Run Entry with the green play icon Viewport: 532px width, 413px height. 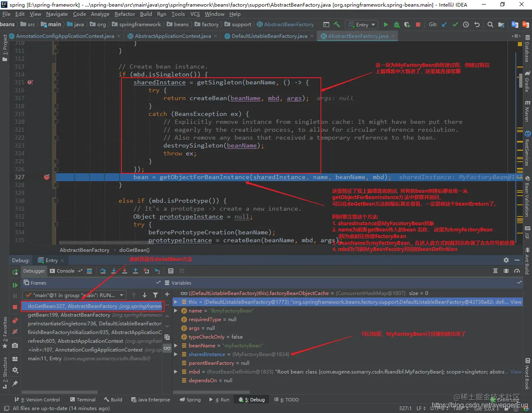(x=386, y=25)
